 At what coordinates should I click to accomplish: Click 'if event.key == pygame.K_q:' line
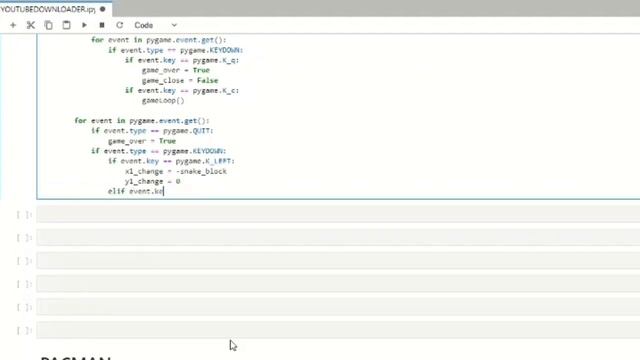click(x=182, y=60)
